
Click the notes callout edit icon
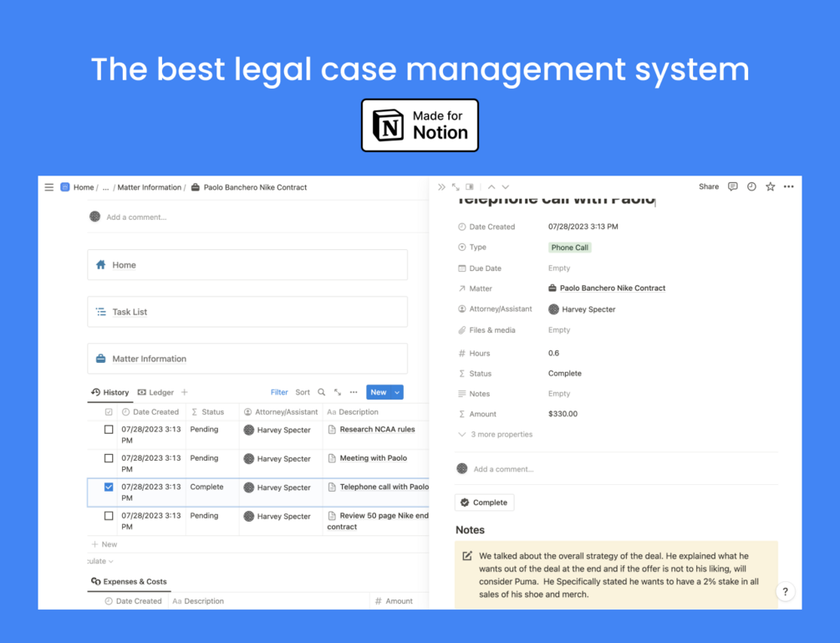[467, 556]
